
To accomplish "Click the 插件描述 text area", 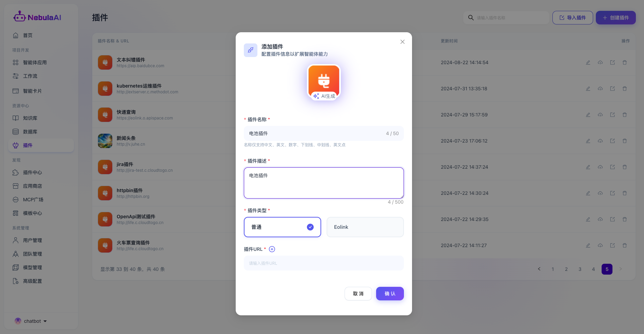I will point(324,183).
